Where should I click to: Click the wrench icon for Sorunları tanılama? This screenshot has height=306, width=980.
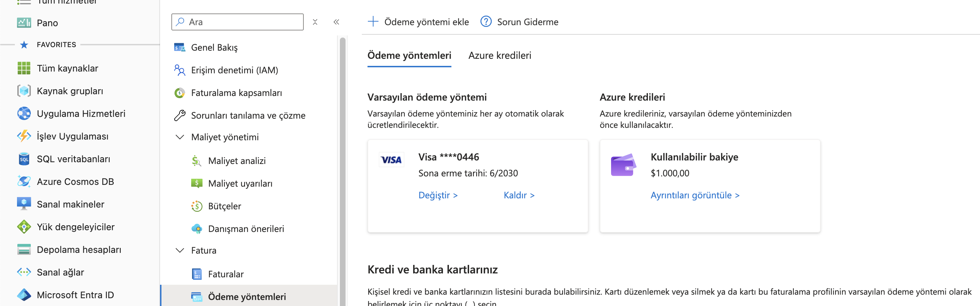tap(180, 115)
